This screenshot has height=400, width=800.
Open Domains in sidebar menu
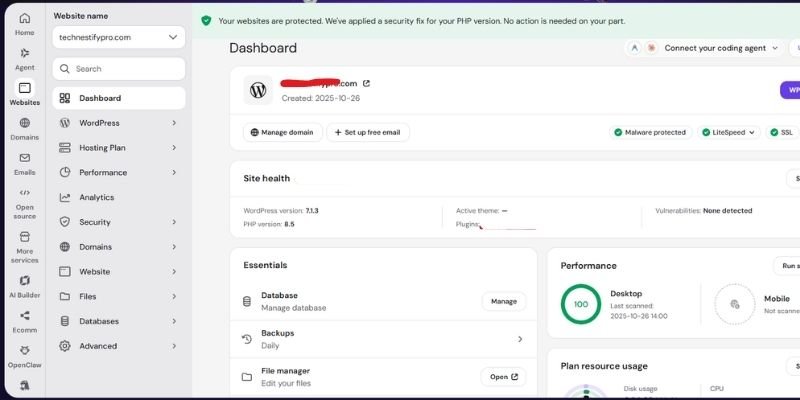[x=119, y=247]
